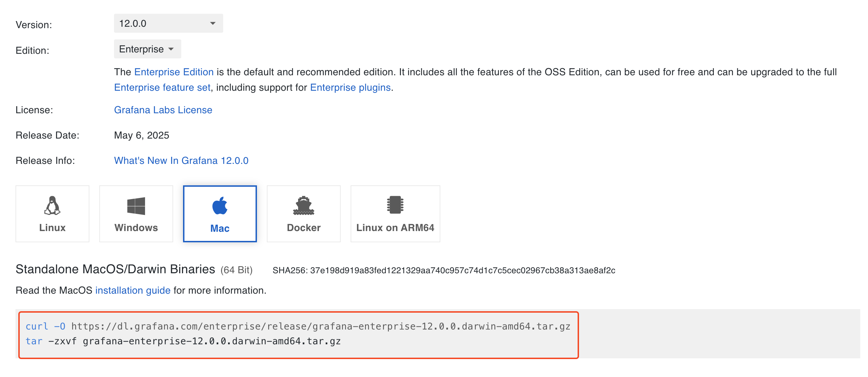
Task: Click the License: field label
Action: coord(34,110)
